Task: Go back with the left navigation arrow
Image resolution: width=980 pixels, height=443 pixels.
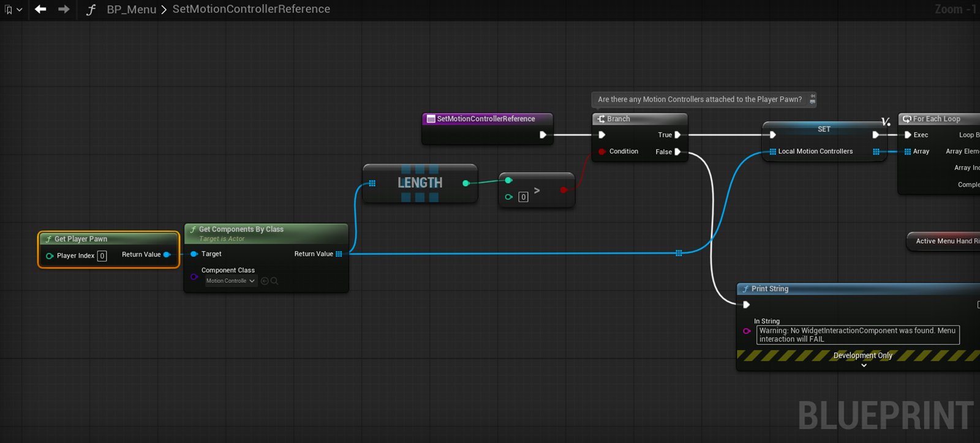Action: click(x=40, y=9)
